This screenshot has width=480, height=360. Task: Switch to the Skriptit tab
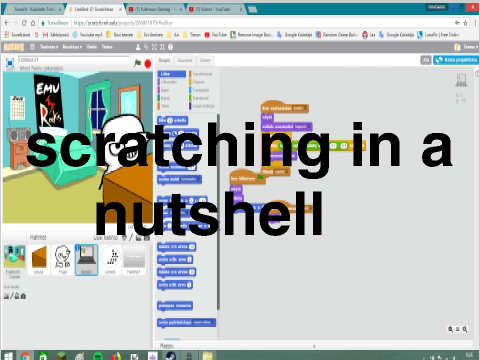point(164,60)
